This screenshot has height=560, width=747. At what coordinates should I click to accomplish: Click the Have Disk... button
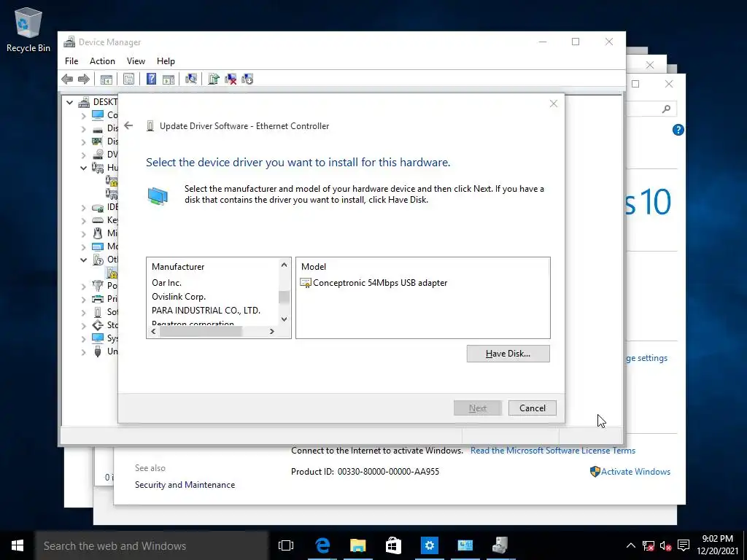coord(508,354)
